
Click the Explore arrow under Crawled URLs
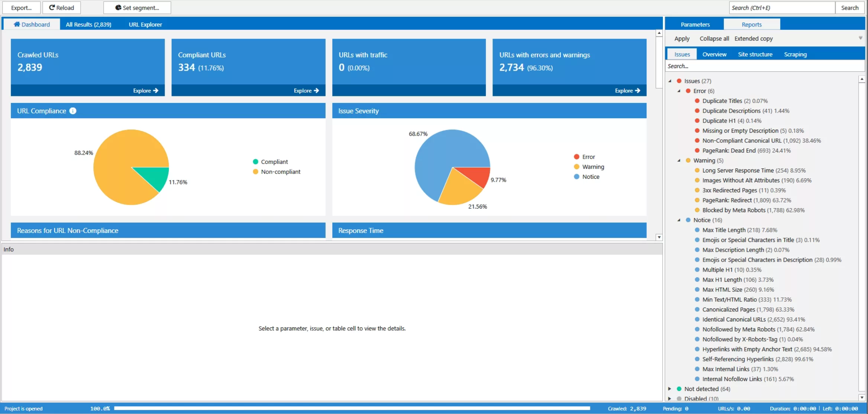point(156,90)
